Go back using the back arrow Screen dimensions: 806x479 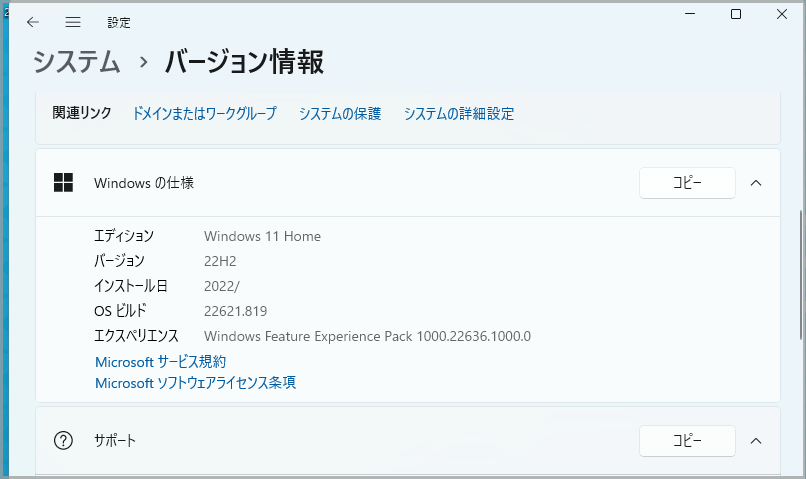pyautogui.click(x=33, y=22)
